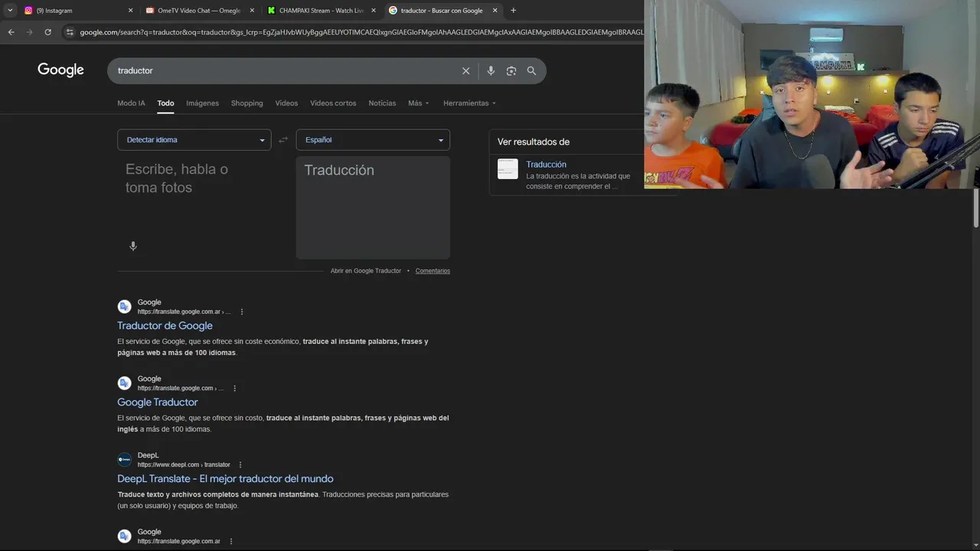Click the browser address bar URL

tap(360, 32)
